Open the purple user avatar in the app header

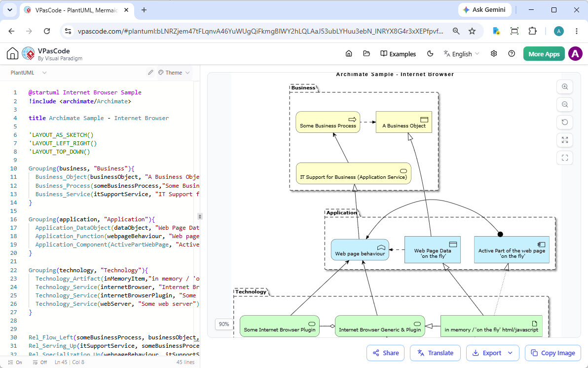tap(575, 54)
